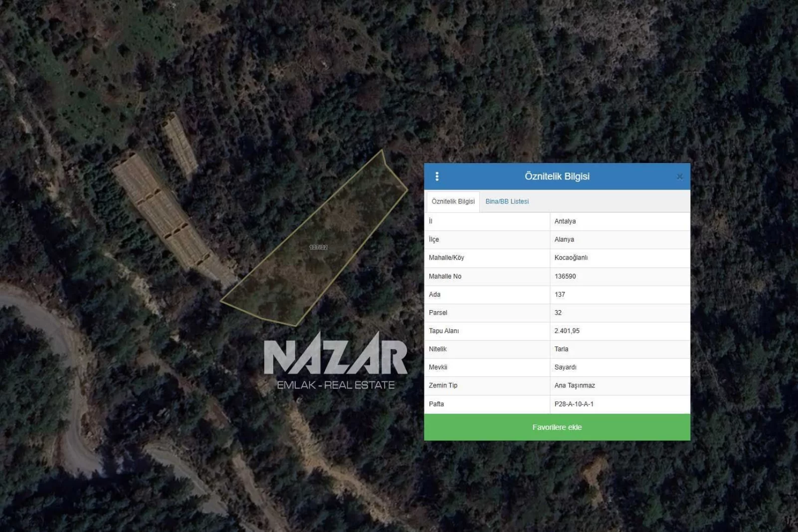This screenshot has width=798, height=532.
Task: Click the Tarla value in the Nitelik row
Action: (561, 349)
